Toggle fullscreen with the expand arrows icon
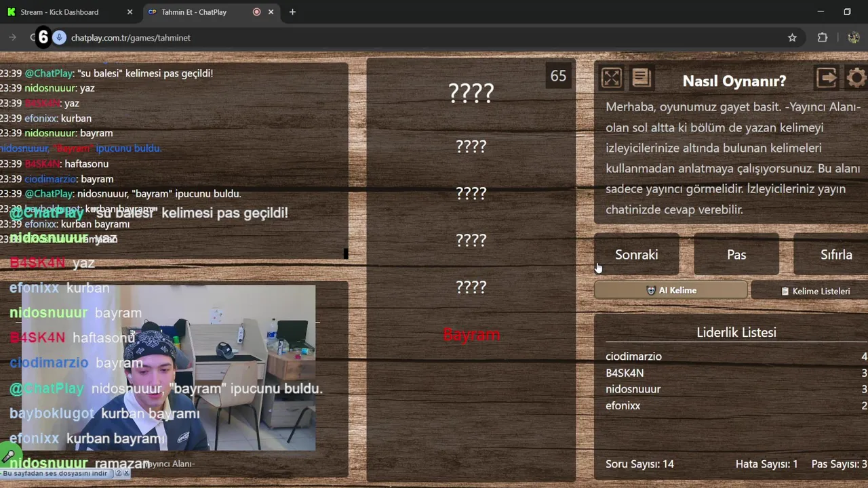Image resolution: width=868 pixels, height=488 pixels. [611, 79]
